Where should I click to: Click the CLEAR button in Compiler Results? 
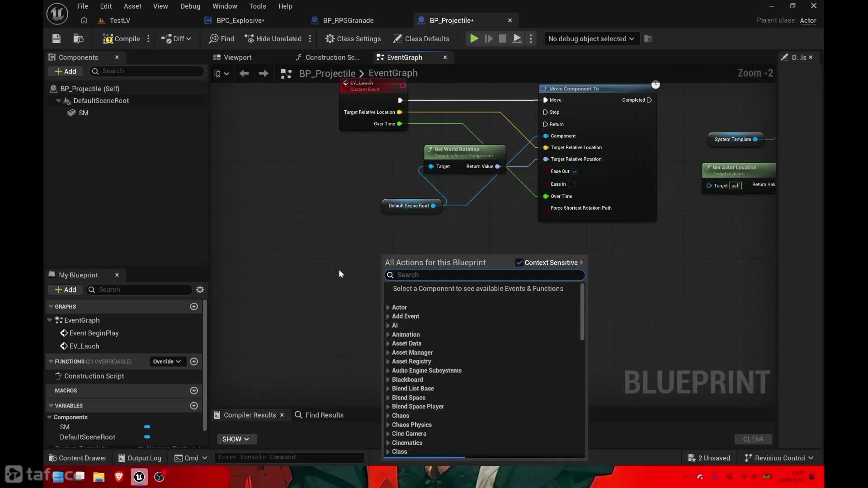tap(753, 439)
